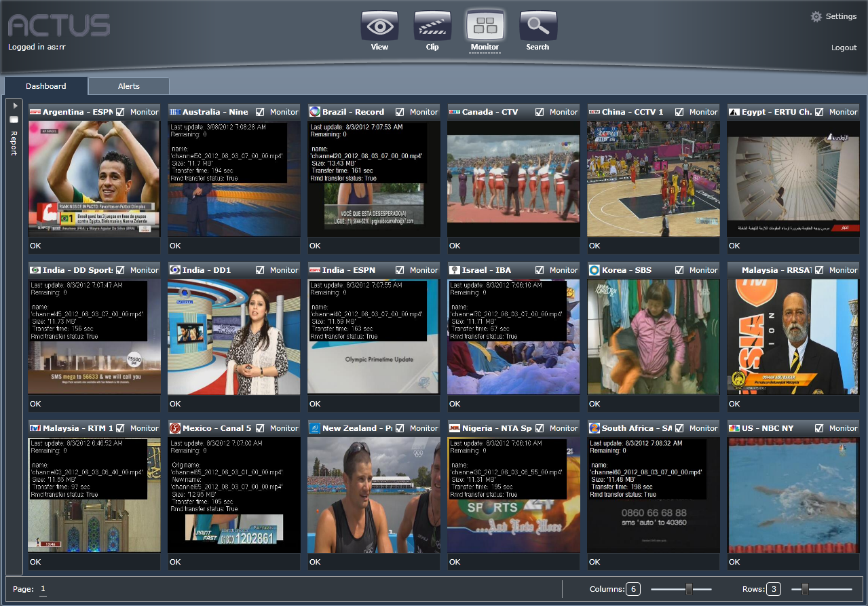Click the Settings gear icon

click(816, 16)
